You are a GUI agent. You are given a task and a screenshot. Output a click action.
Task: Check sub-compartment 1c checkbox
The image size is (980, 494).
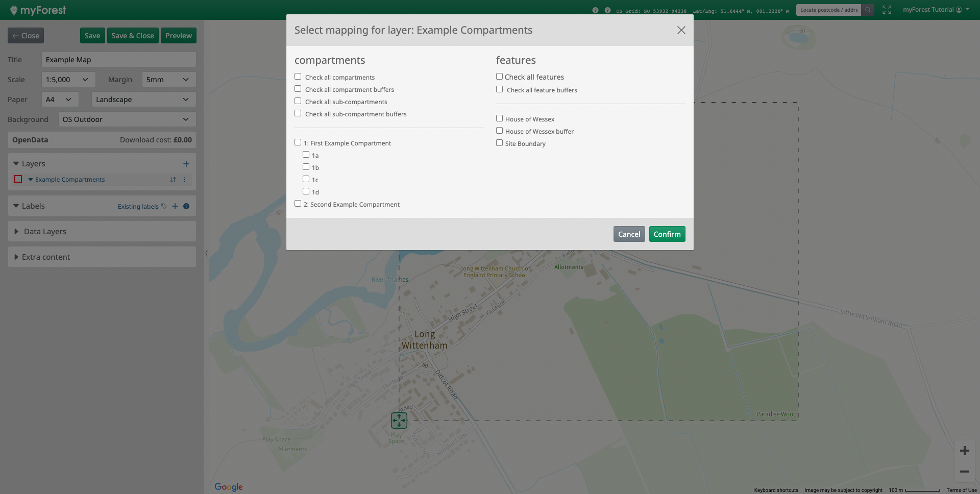306,179
